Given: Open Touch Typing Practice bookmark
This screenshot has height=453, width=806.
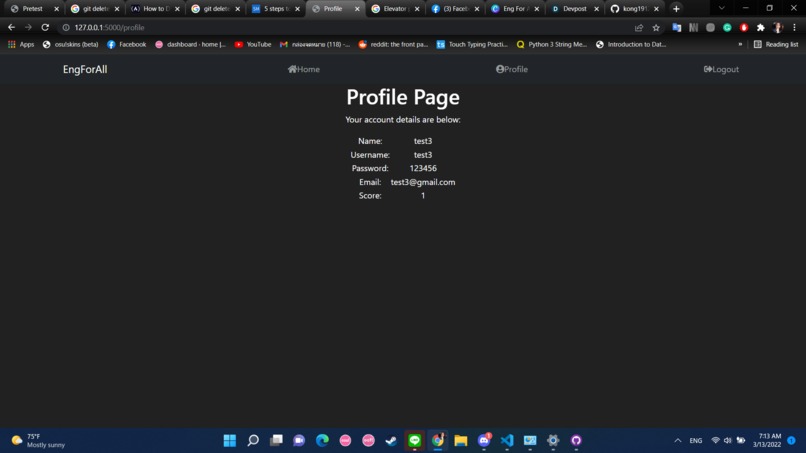Looking at the screenshot, I should pos(472,45).
